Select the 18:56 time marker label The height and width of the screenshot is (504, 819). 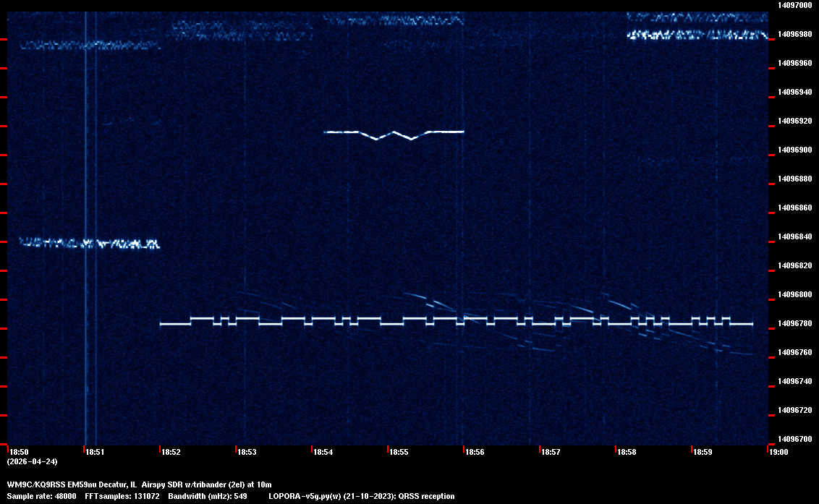pyautogui.click(x=475, y=453)
